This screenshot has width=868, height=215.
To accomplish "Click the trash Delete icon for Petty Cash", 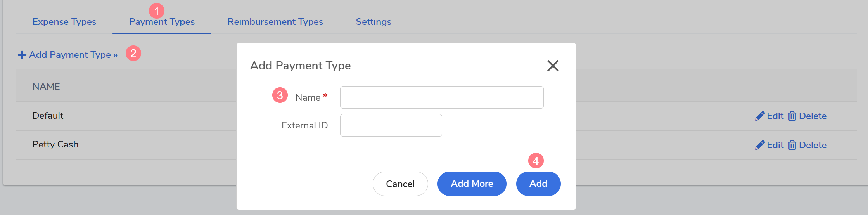I will point(792,145).
